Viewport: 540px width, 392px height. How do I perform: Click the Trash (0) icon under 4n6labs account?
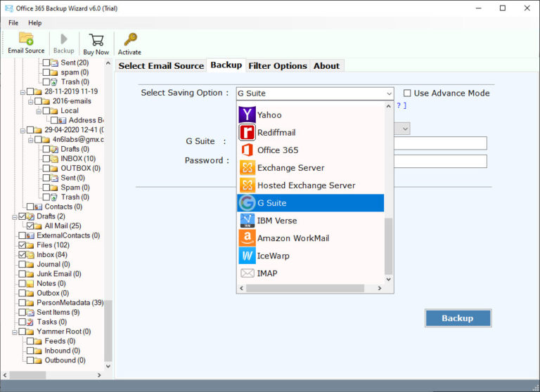(53, 197)
